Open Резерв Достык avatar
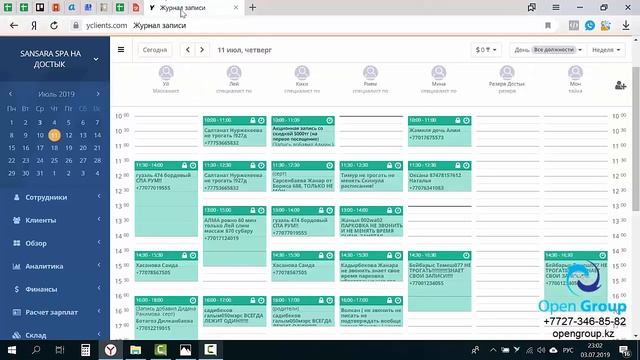 pyautogui.click(x=507, y=73)
